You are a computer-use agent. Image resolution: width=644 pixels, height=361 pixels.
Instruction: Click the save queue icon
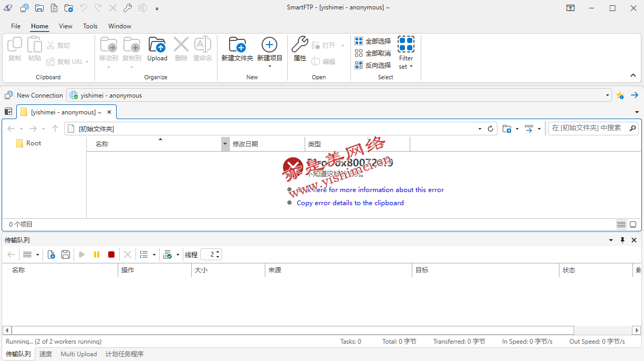66,254
